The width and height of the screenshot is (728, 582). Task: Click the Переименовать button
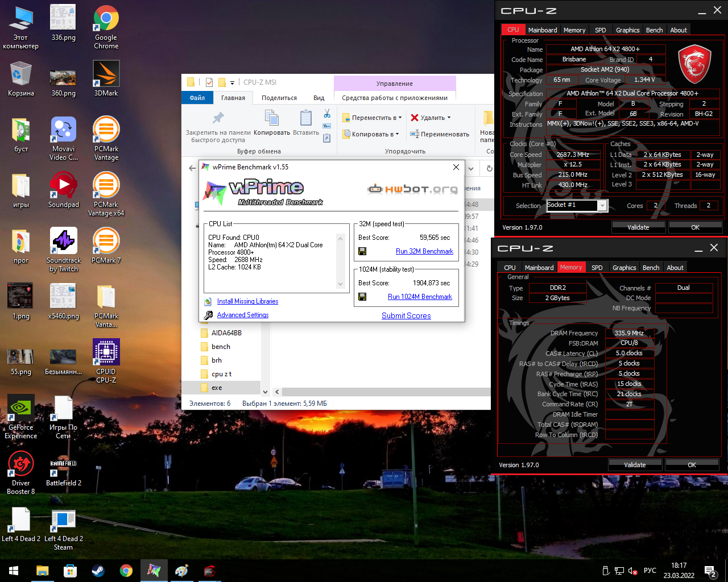[x=440, y=134]
